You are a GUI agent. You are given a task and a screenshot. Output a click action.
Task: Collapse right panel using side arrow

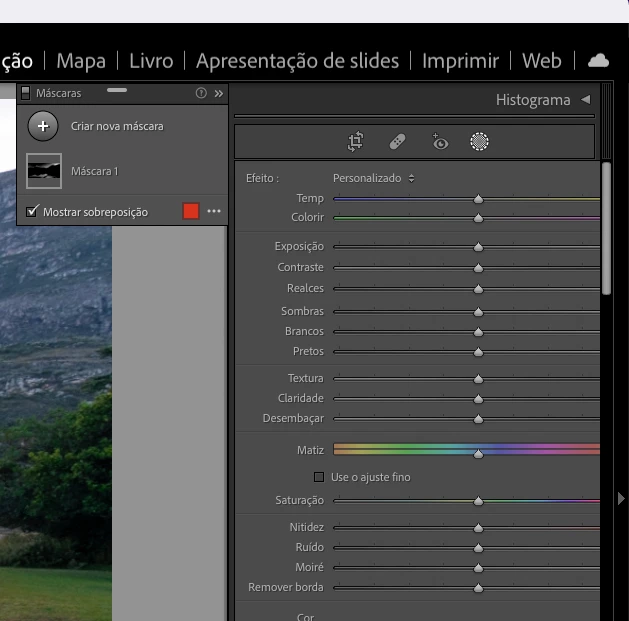(x=621, y=499)
